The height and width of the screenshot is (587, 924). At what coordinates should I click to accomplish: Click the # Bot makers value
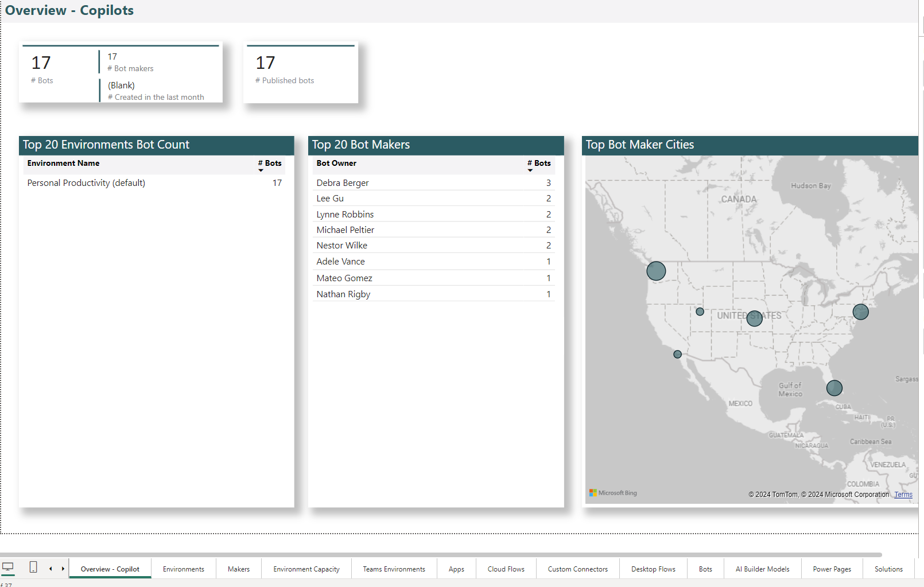pyautogui.click(x=112, y=57)
